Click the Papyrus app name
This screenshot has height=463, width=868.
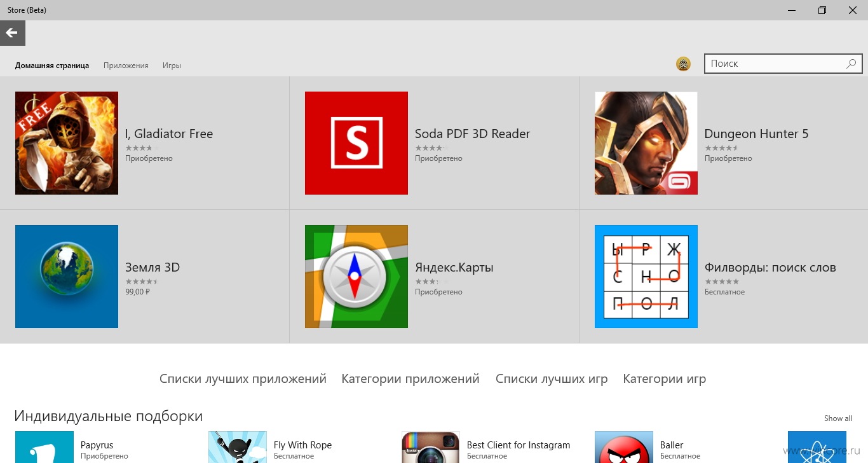pyautogui.click(x=97, y=445)
